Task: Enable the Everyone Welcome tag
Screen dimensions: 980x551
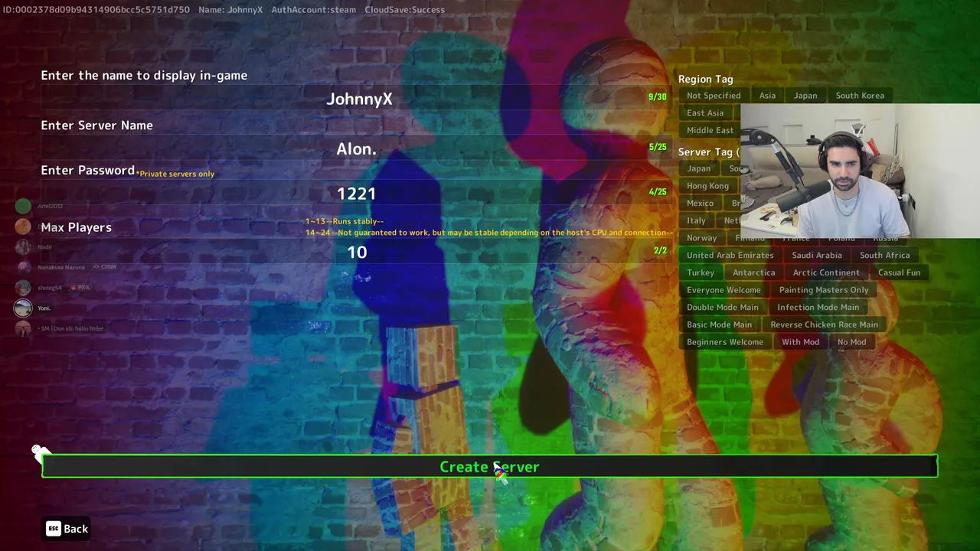Action: coord(724,290)
